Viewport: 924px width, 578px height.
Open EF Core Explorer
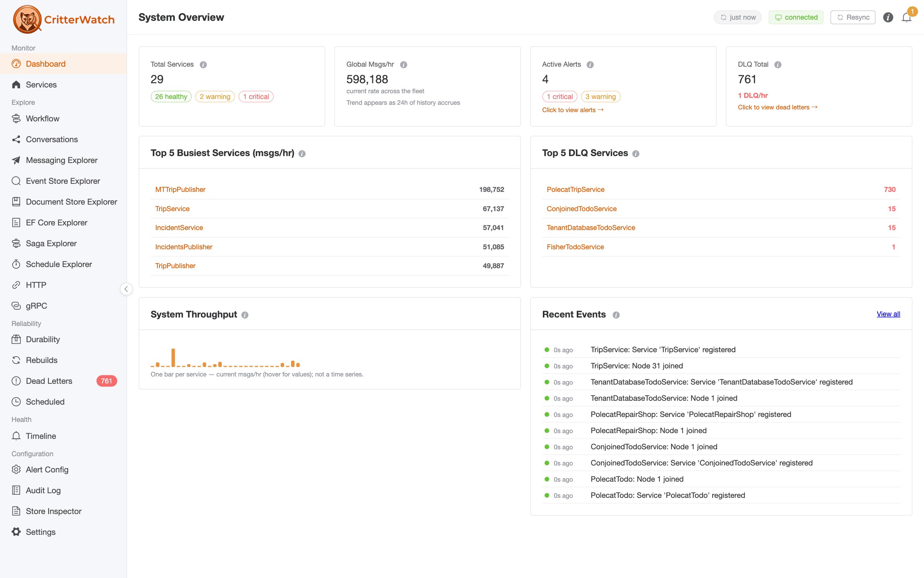pyautogui.click(x=64, y=223)
